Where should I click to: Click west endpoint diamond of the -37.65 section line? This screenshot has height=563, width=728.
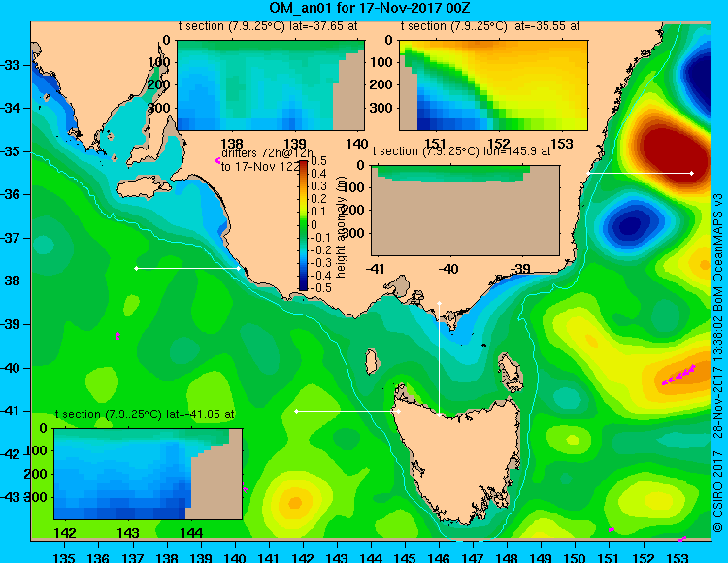[136, 268]
